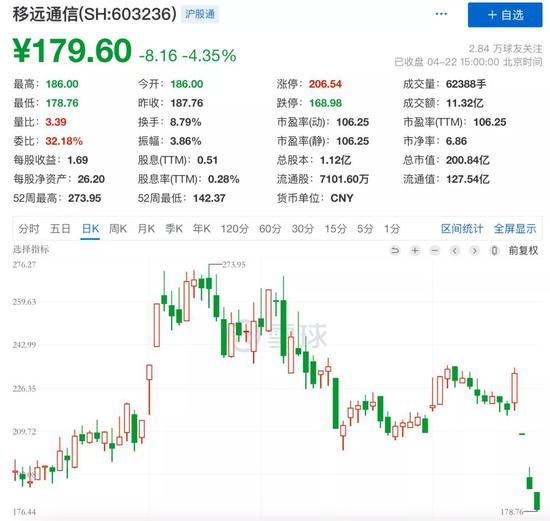This screenshot has height=521, width=550.
Task: Click the change value -8.16 -4.35%
Action: pyautogui.click(x=188, y=55)
